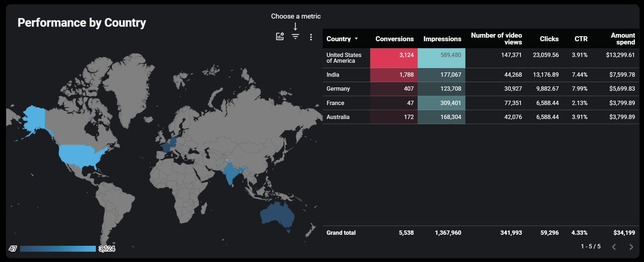Viewport: 644px width, 262px height.
Task: Click the 77,351 video views value
Action: (513, 103)
